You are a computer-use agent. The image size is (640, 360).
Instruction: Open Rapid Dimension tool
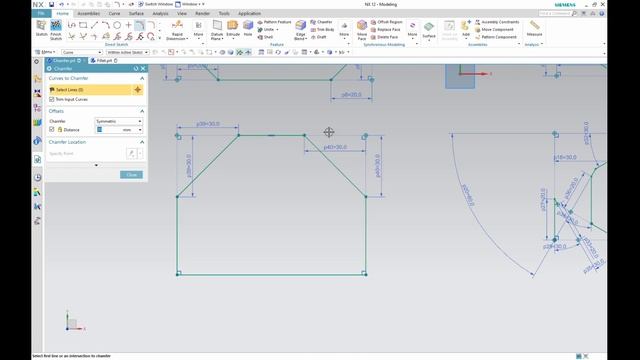tap(177, 30)
